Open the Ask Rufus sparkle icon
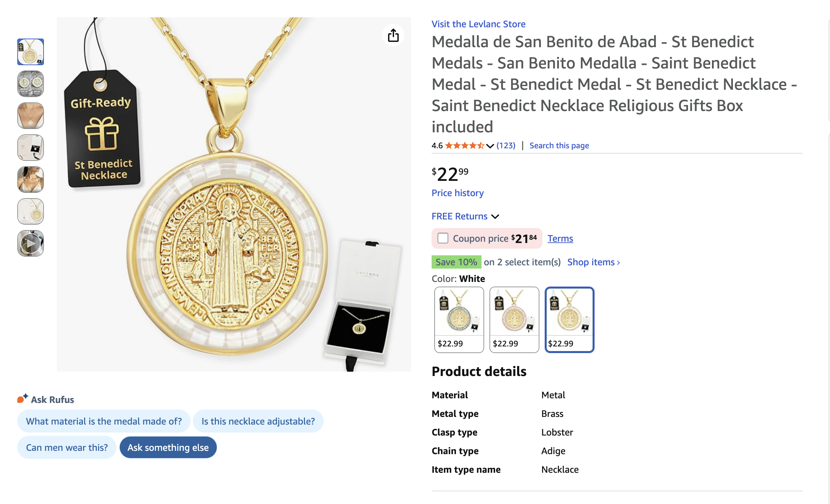 (x=23, y=399)
